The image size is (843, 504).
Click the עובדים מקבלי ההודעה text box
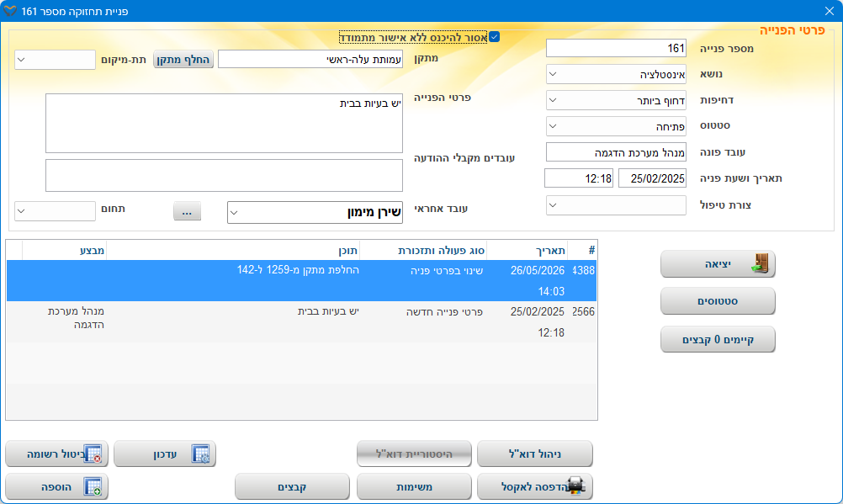pos(224,175)
